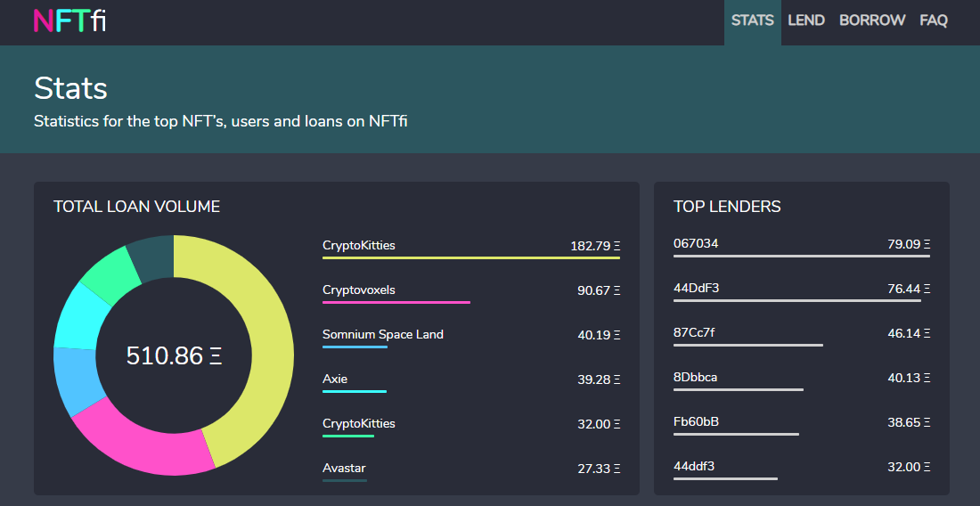Click the 38.65 Ξ lender value
This screenshot has width=980, height=506.
[x=909, y=422]
